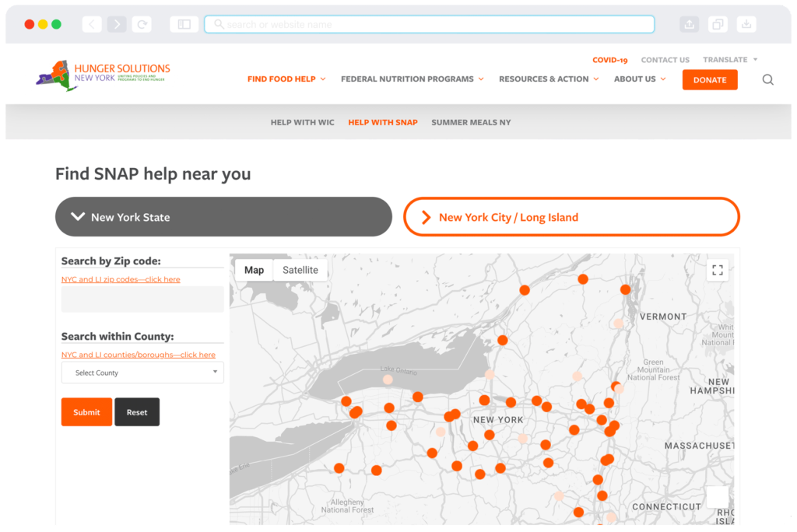
Task: Click the share icon in the browser toolbar
Action: (689, 23)
